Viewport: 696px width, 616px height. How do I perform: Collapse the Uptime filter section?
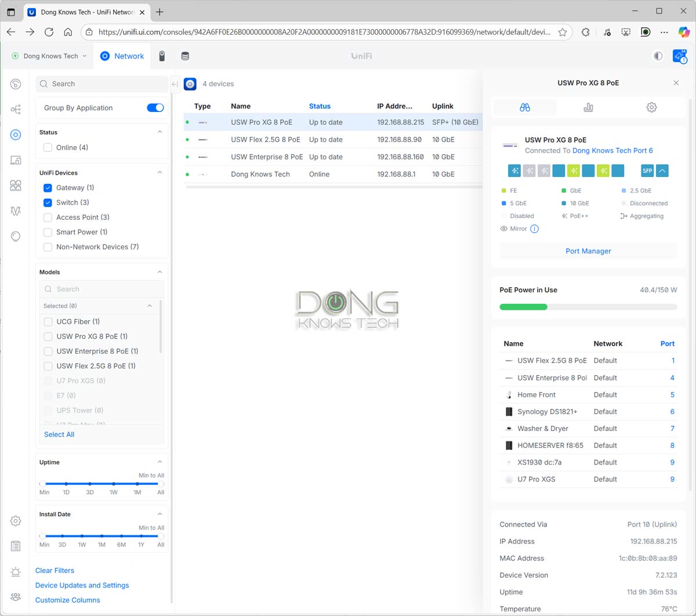(x=159, y=462)
